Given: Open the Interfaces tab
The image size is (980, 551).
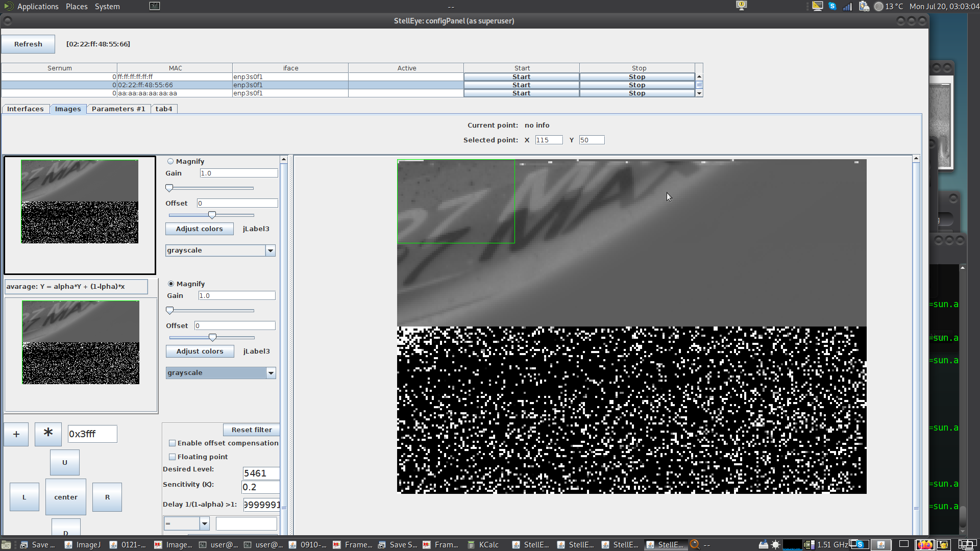Looking at the screenshot, I should tap(26, 109).
